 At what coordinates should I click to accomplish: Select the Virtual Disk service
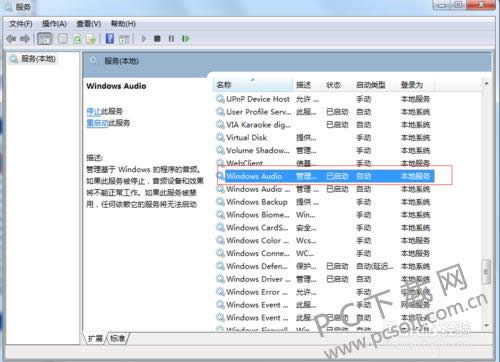pyautogui.click(x=246, y=138)
